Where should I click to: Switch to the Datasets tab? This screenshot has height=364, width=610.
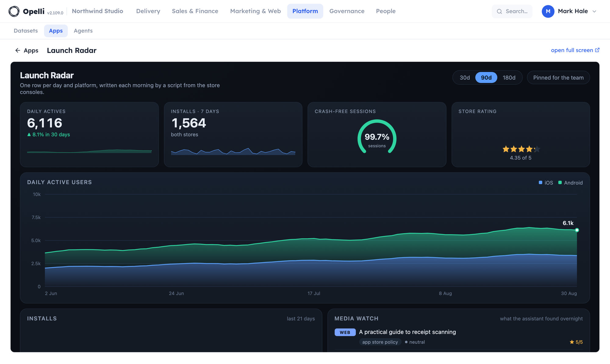point(26,31)
